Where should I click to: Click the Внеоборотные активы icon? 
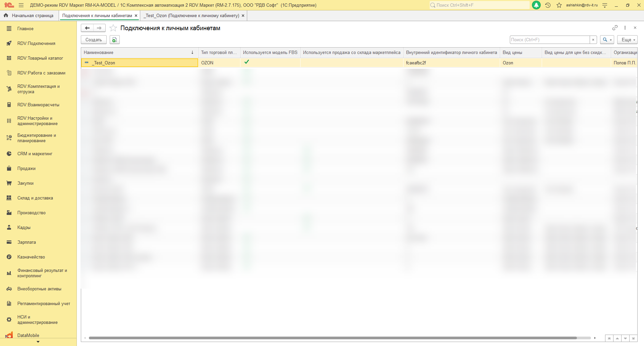click(9, 289)
